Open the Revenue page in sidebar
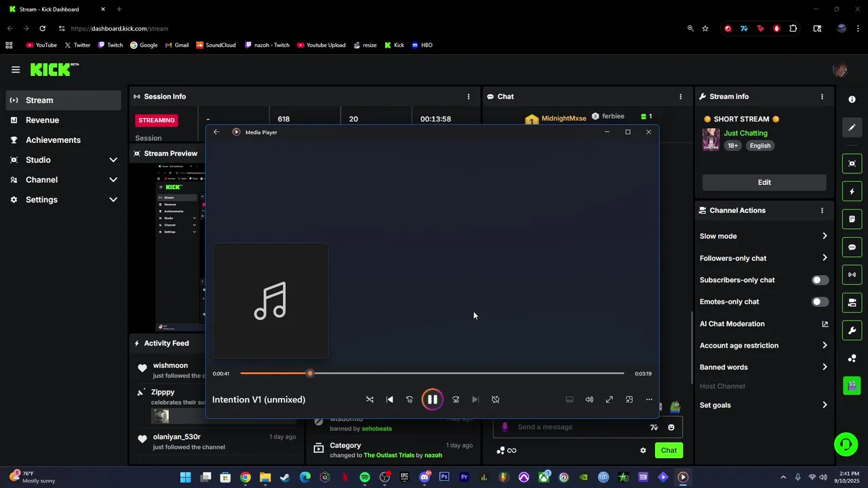Screen dimensions: 868x488 click(64, 120)
